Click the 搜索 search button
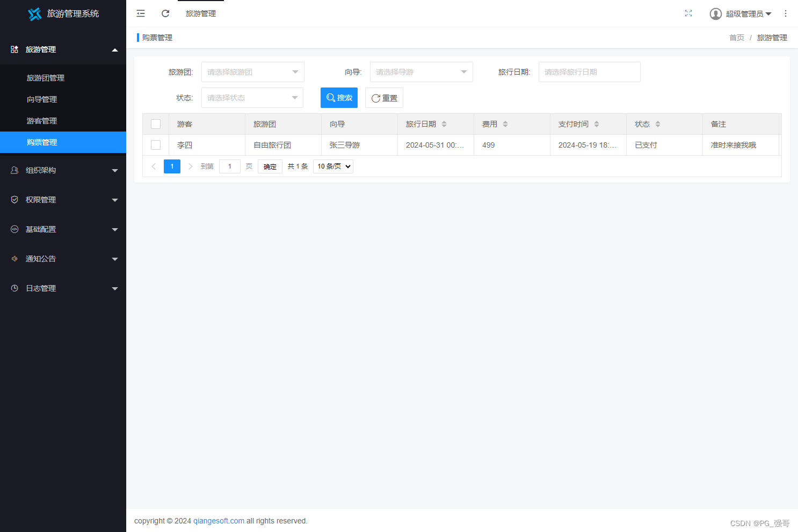This screenshot has height=532, width=798. [339, 98]
